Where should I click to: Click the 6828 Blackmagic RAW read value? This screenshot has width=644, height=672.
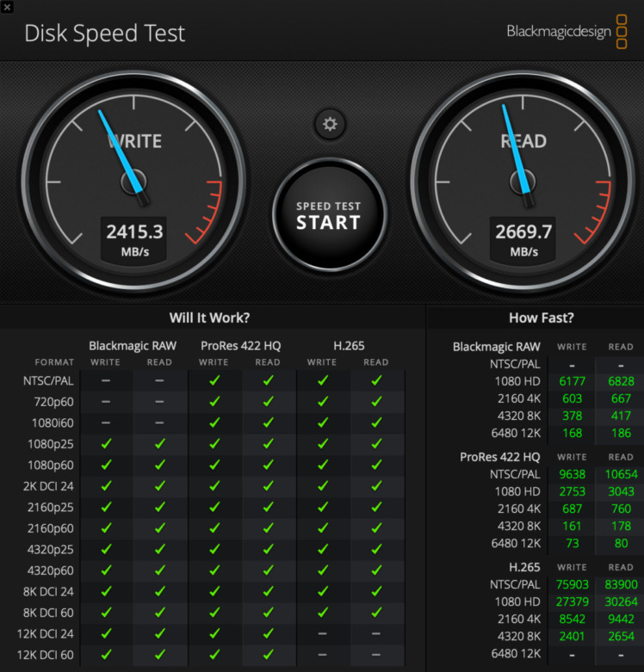tap(621, 381)
